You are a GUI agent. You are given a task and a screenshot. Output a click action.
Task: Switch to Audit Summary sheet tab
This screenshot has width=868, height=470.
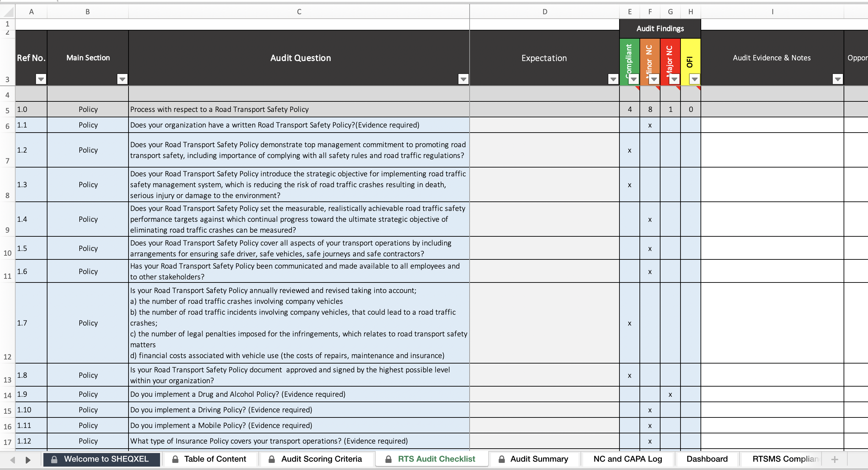[534, 459]
